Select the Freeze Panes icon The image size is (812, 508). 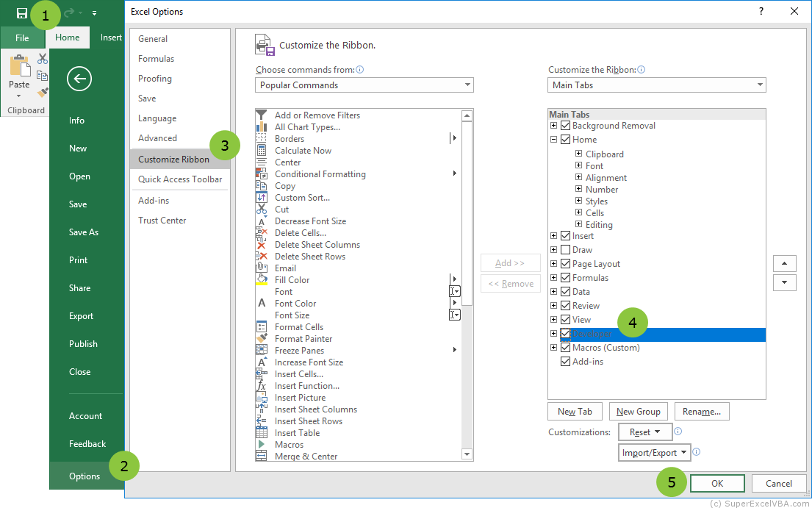[x=262, y=351]
